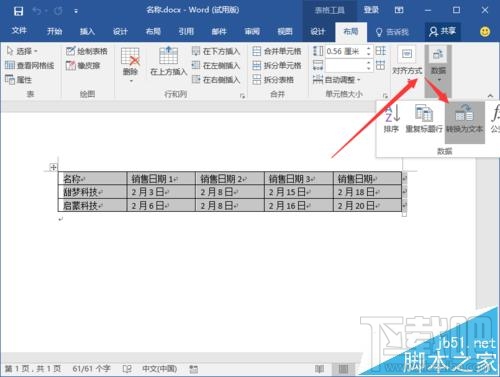Switch to the 视图 ribbon tab

(x=285, y=31)
